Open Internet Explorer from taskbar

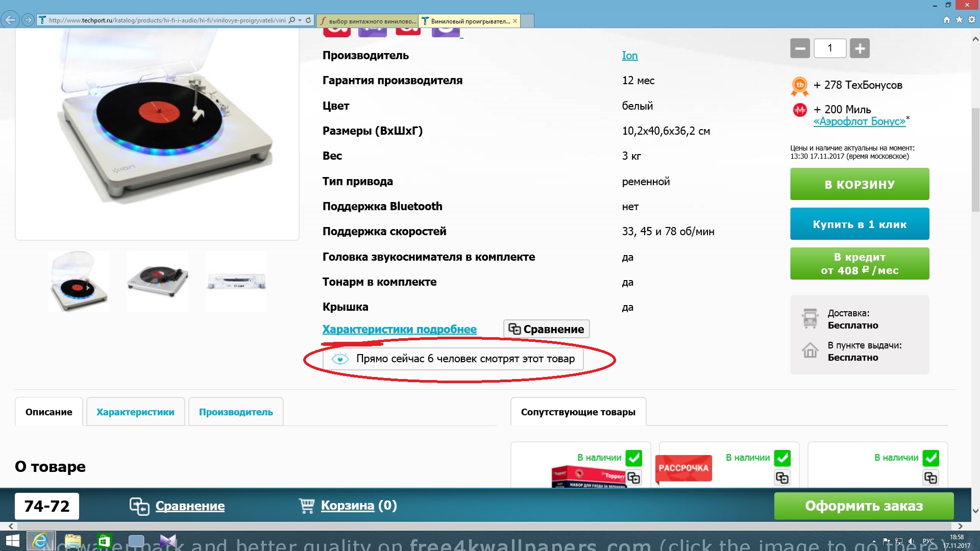click(x=40, y=541)
